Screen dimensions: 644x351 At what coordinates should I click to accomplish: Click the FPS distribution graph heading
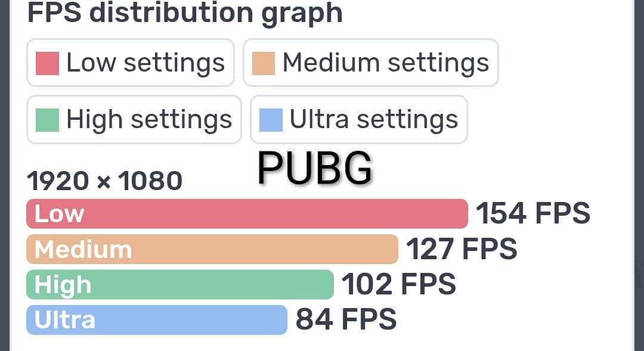point(185,13)
